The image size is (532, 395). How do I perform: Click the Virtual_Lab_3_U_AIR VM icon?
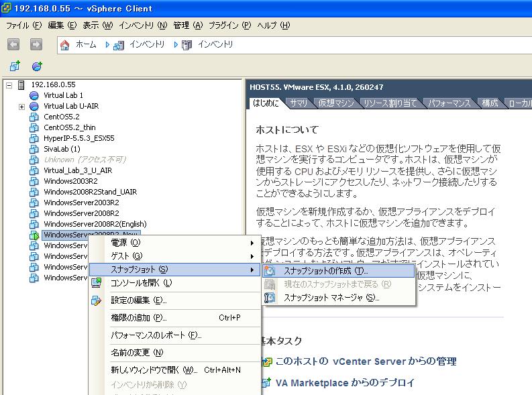coord(34,170)
